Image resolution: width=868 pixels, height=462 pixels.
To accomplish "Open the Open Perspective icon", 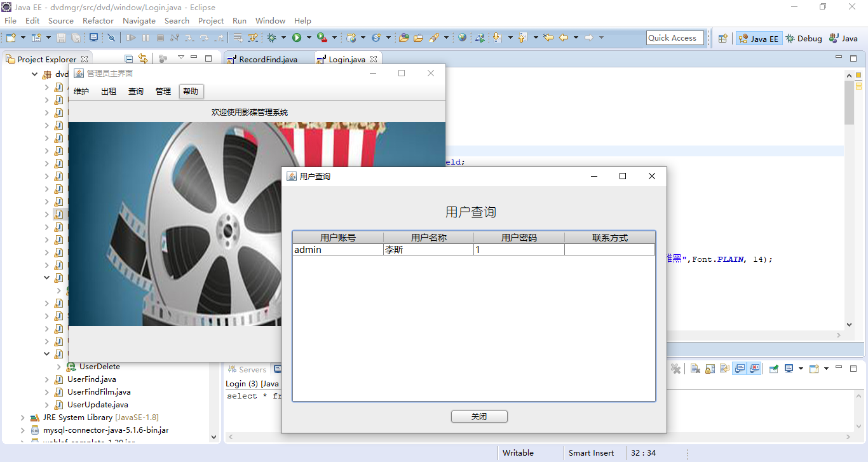I will pyautogui.click(x=722, y=38).
